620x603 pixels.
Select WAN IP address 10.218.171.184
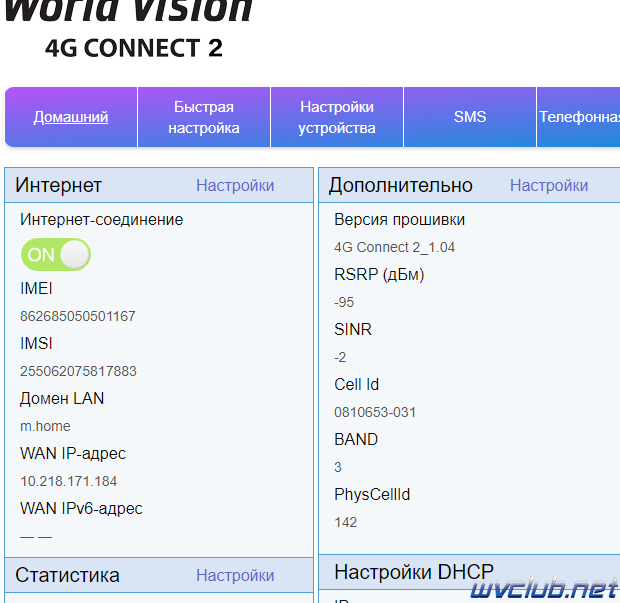tap(68, 481)
